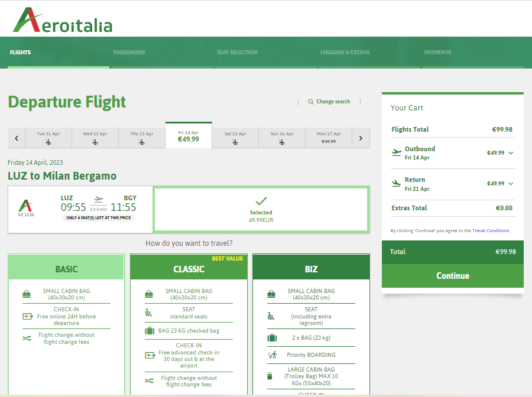Expand the Outbound flight details chevron
Viewport: 532px width, 397px height.
tap(511, 153)
